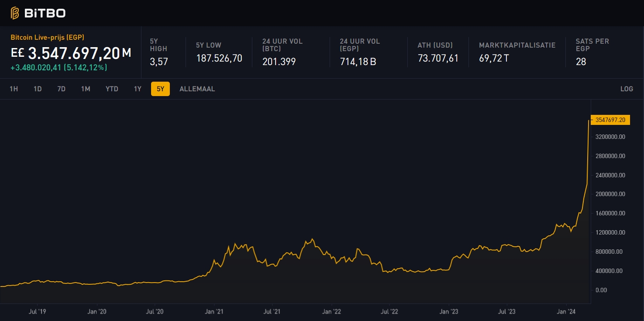Click the Bitcoin Live-prijs (EGP) heading
This screenshot has height=321, width=644.
(x=48, y=38)
